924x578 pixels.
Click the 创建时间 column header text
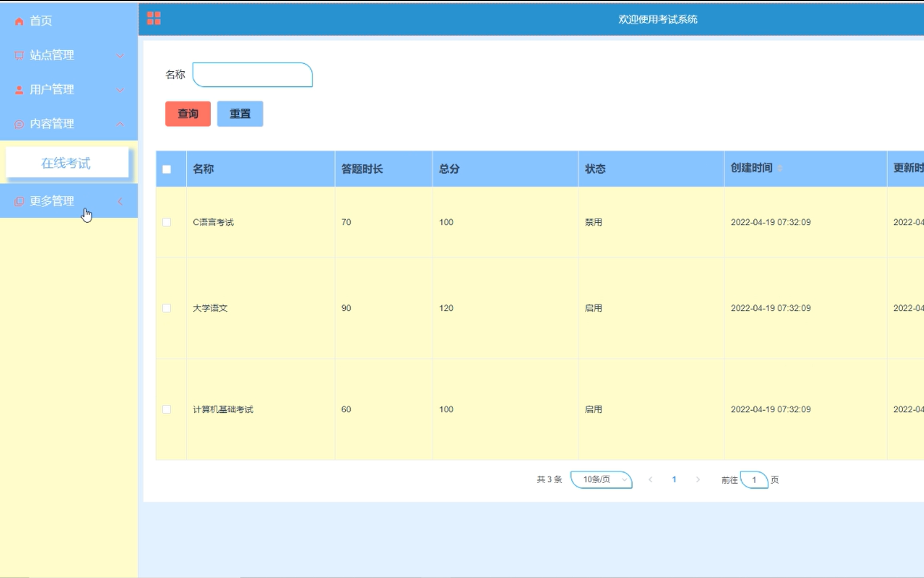(751, 168)
